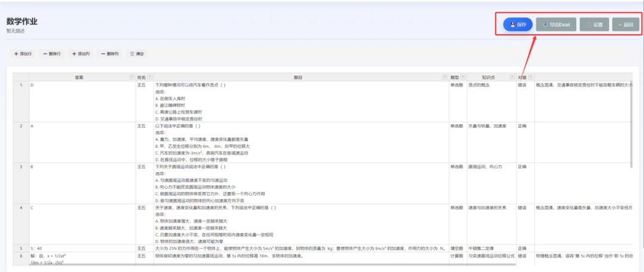Select the 姓名 column header
This screenshot has height=272, width=644.
(144, 77)
